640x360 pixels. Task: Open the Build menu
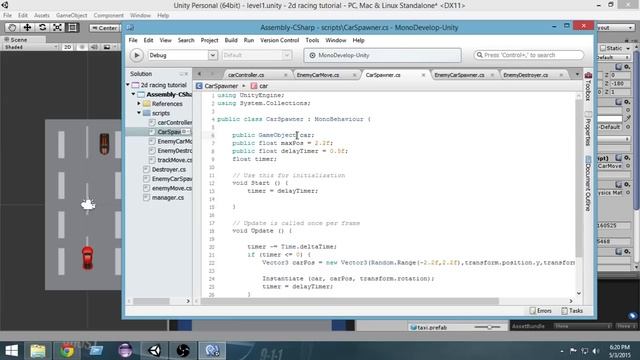231,40
